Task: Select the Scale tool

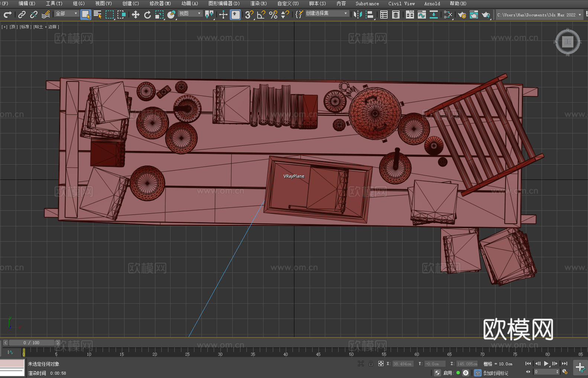Action: click(159, 14)
